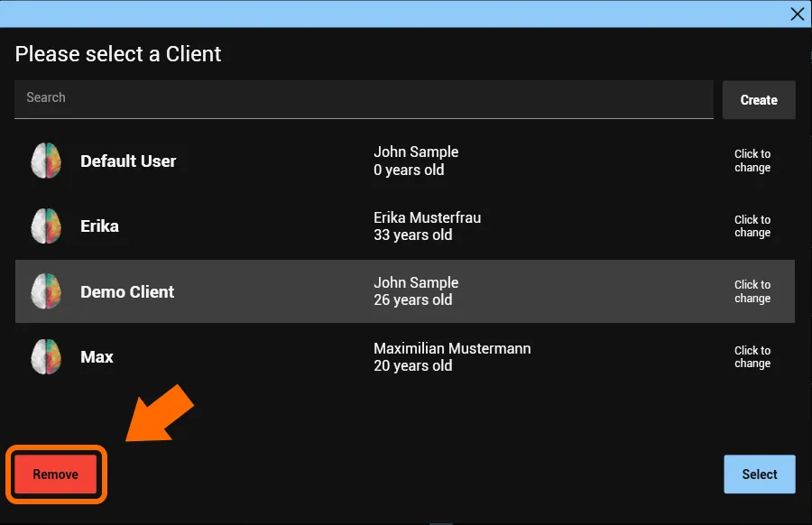
Task: Click the "Please select a Client" heading
Action: point(118,54)
